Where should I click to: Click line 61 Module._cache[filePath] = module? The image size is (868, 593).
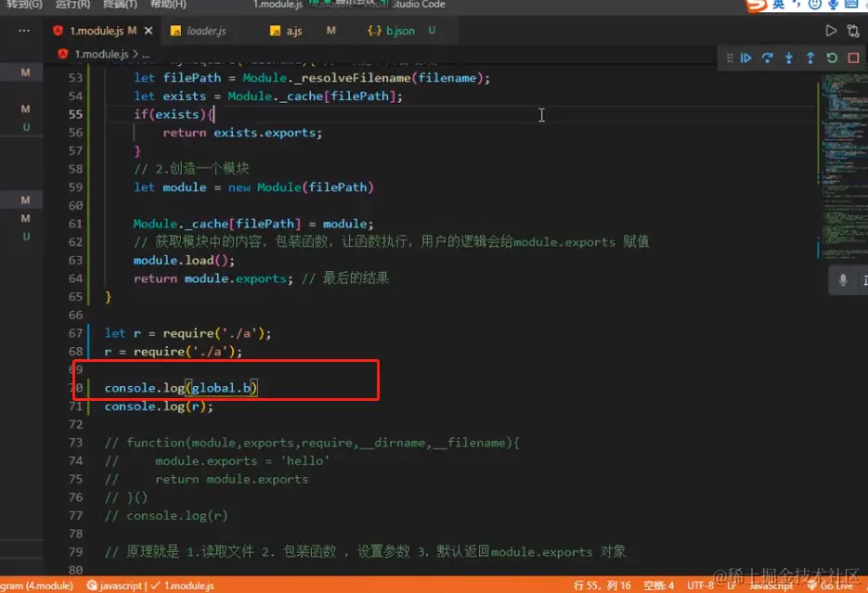(253, 224)
